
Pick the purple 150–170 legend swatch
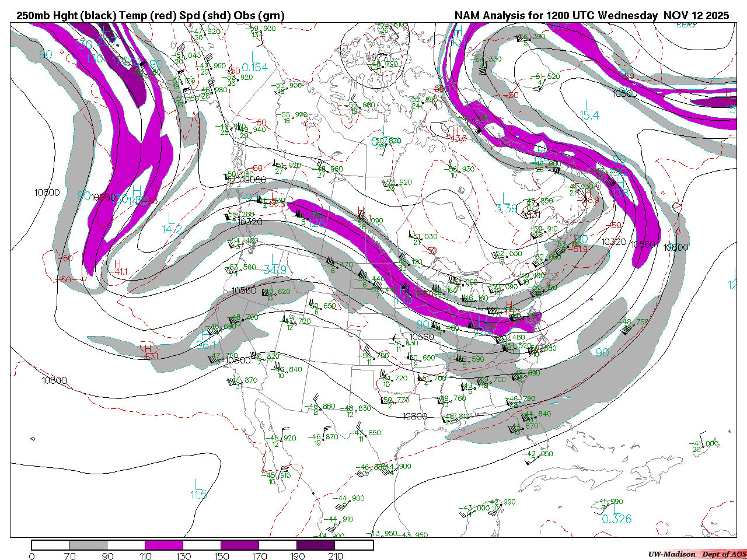pyautogui.click(x=240, y=545)
